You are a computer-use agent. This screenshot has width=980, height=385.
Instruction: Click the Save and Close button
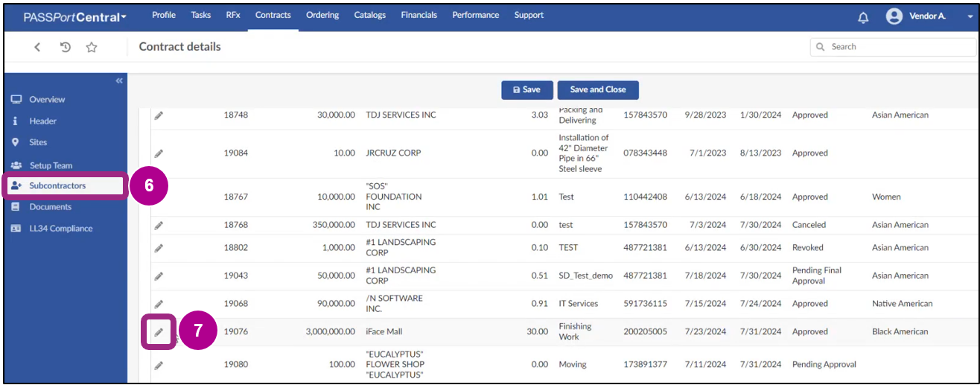point(597,90)
